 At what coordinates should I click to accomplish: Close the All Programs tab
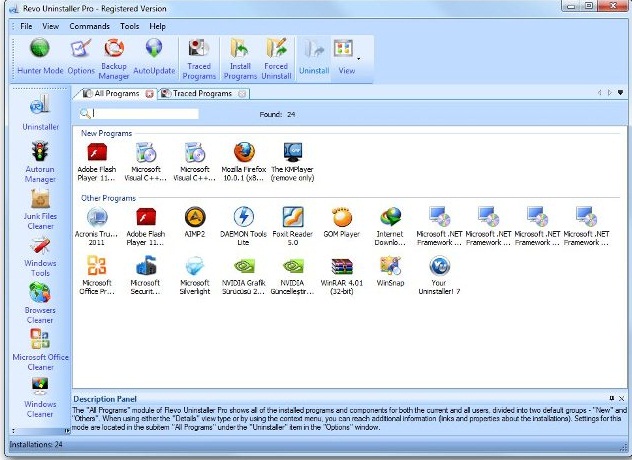(150, 94)
